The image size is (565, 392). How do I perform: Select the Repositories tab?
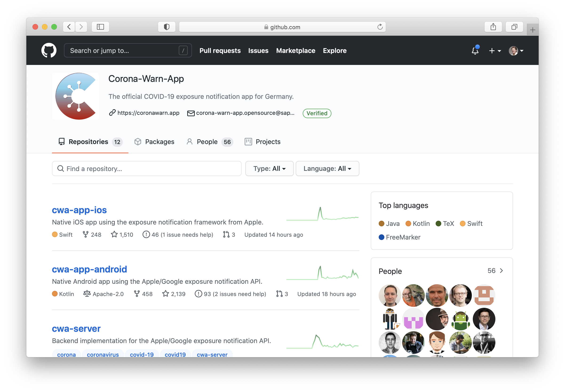tap(90, 142)
